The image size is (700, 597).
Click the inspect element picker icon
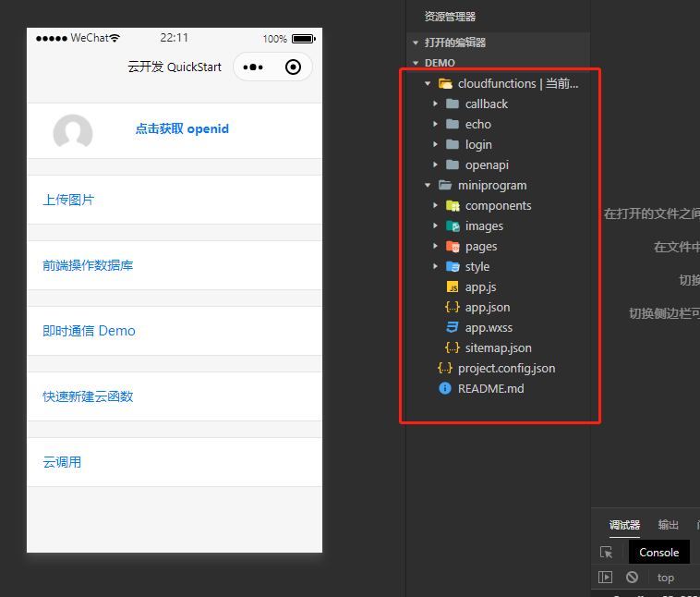pos(606,553)
